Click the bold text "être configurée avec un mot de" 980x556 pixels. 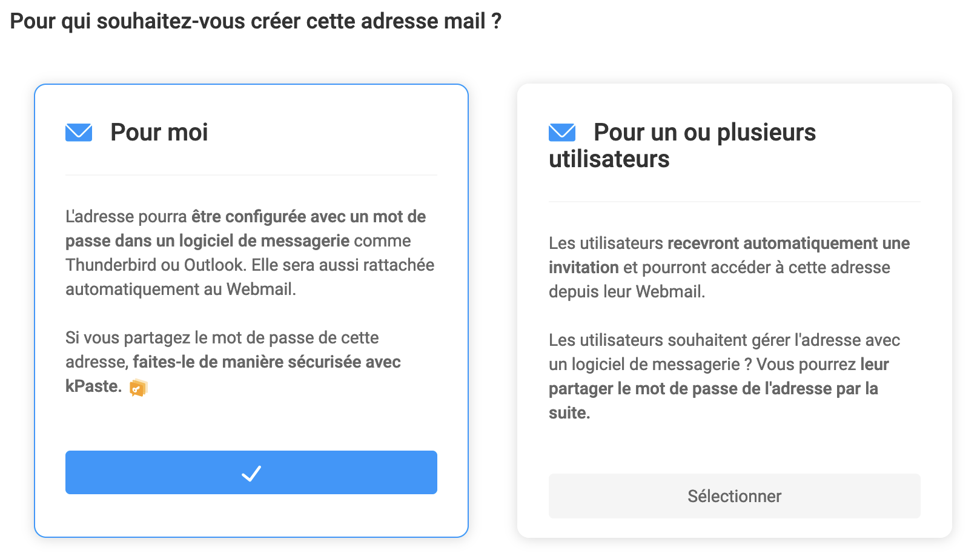(308, 217)
